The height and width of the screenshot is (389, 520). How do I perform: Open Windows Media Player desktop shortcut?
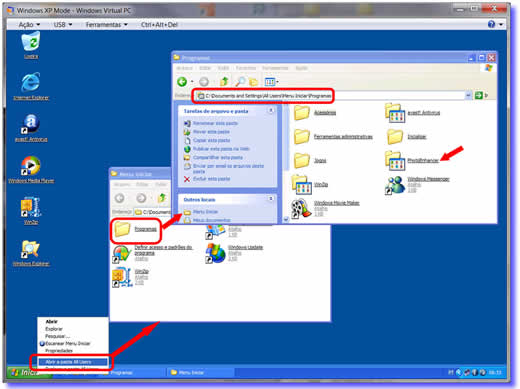31,169
